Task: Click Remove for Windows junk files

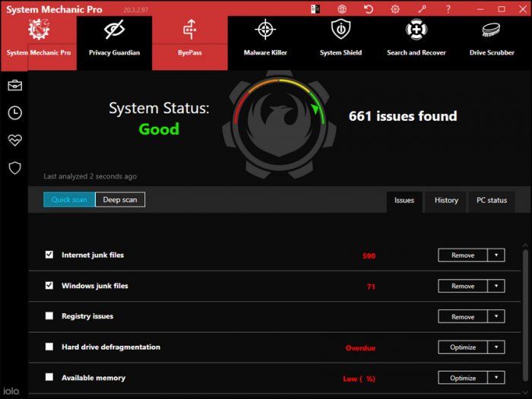Action: click(463, 286)
